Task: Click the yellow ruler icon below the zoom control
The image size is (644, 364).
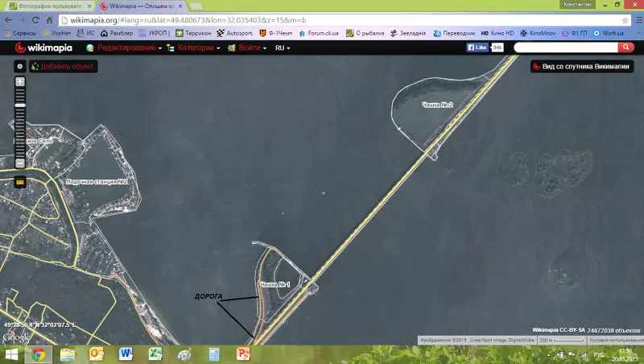Action: (x=19, y=181)
